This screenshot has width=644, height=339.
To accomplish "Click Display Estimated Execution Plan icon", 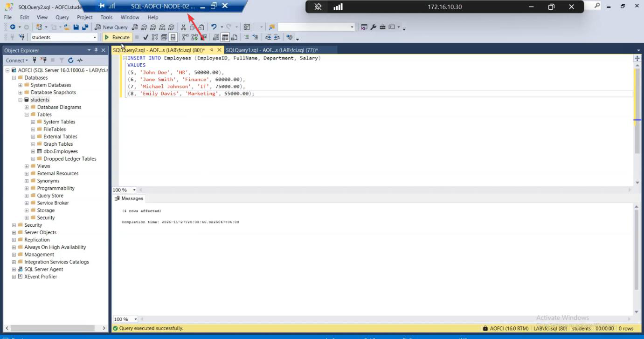I will tap(154, 37).
